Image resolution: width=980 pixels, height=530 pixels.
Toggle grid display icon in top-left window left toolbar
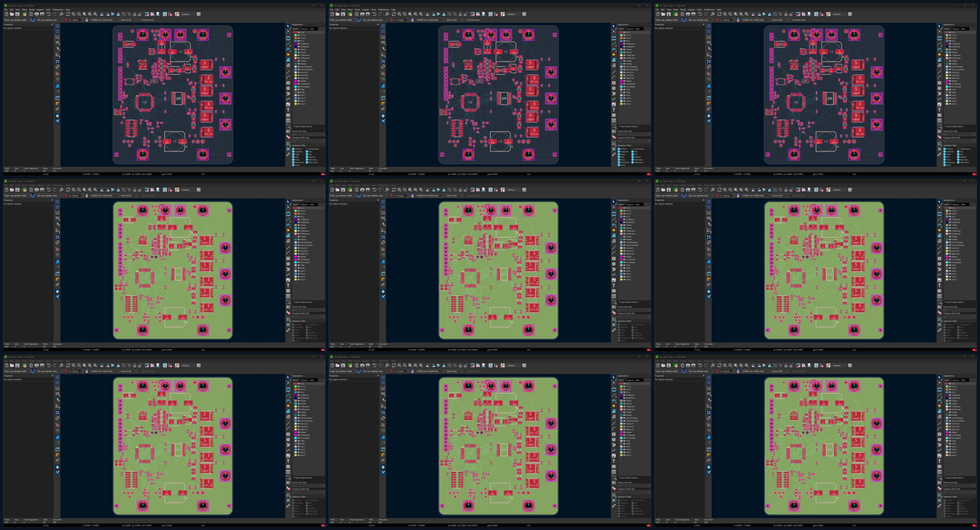pos(57,26)
